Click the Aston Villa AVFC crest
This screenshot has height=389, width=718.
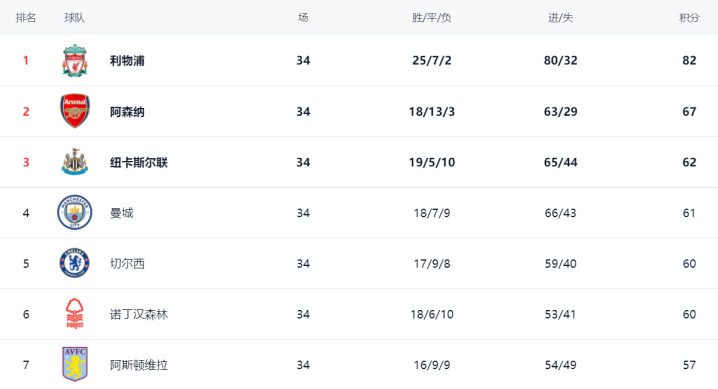tap(75, 364)
